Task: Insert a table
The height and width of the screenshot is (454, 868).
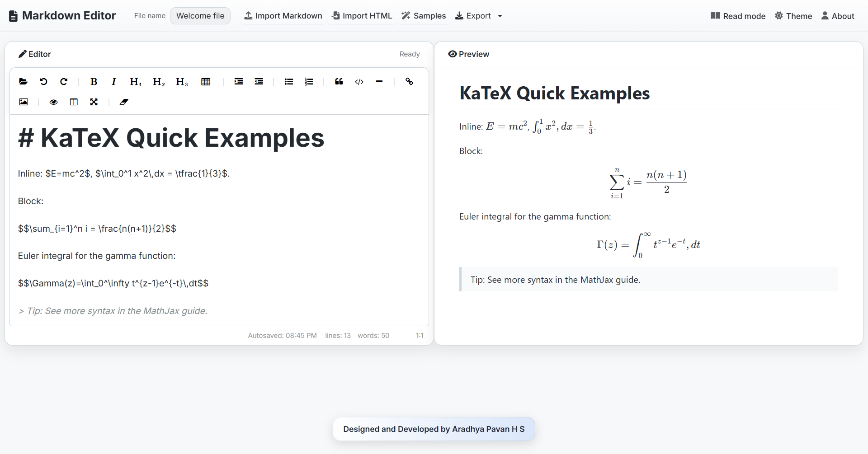Action: pos(206,82)
